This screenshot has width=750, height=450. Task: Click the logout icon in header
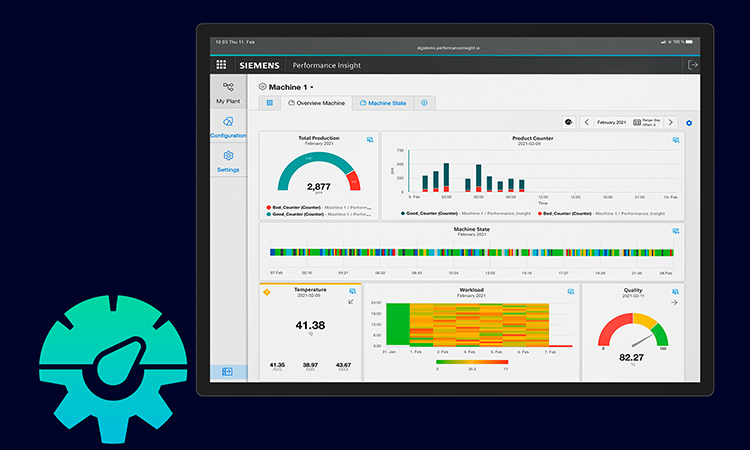pos(693,65)
